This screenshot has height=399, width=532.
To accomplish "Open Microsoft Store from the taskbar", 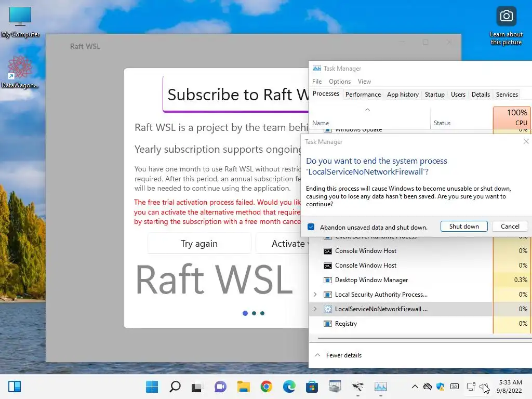I will point(312,387).
